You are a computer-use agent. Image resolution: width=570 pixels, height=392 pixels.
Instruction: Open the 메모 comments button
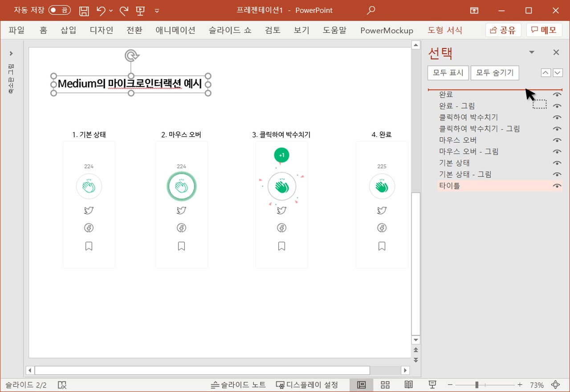pyautogui.click(x=544, y=30)
